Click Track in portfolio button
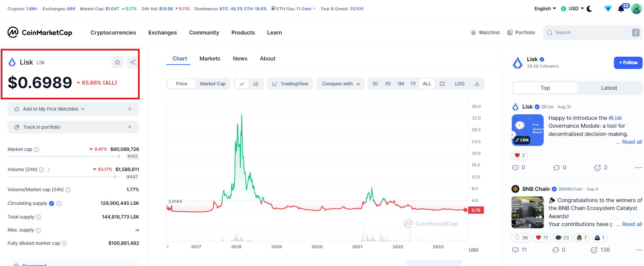 pos(73,127)
